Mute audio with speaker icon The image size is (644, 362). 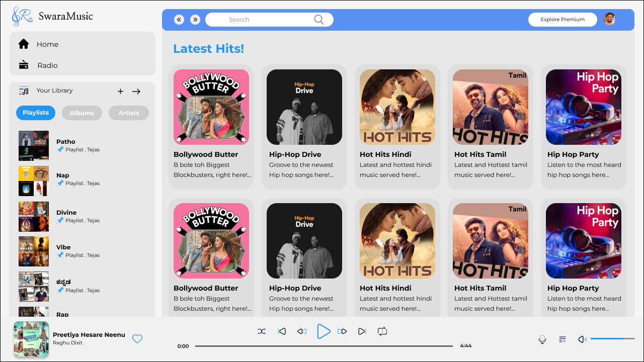coord(582,339)
